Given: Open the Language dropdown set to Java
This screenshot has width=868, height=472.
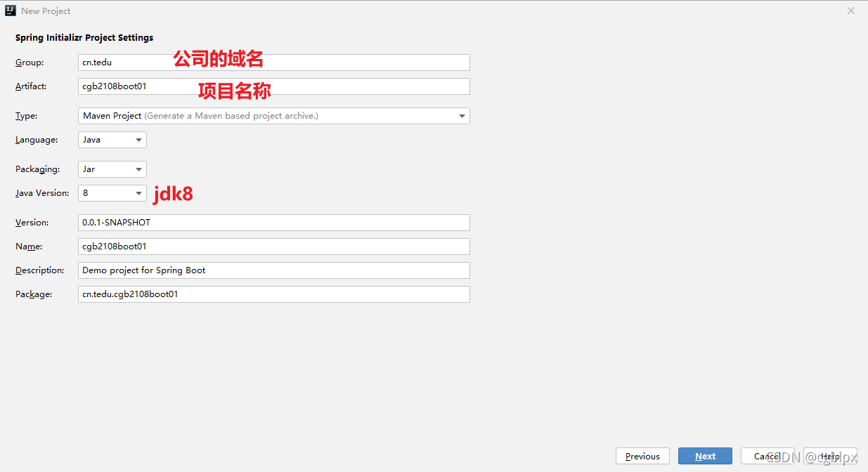Looking at the screenshot, I should click(112, 140).
